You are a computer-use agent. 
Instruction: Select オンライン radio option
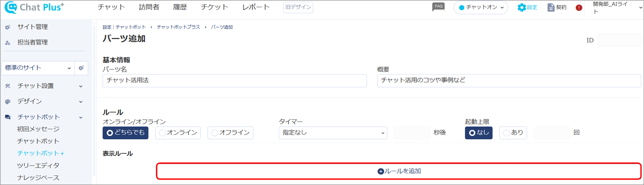click(x=178, y=133)
